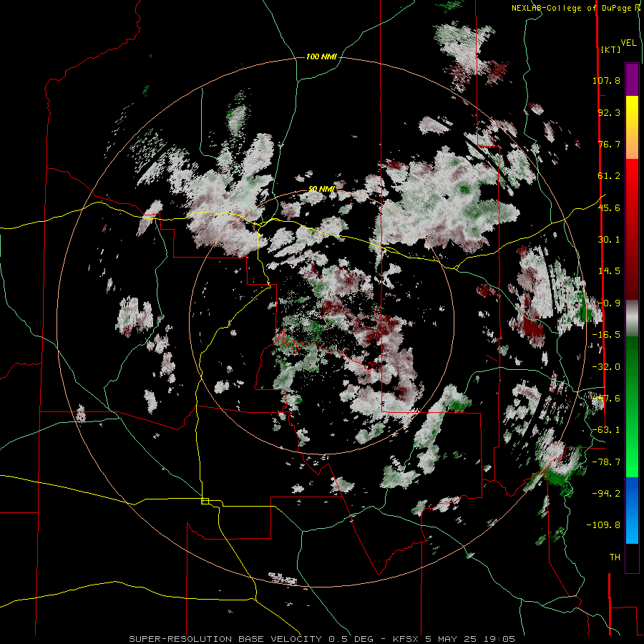Click the yellow-orange segment of the color bar
This screenshot has height=644, width=644.
632,127
